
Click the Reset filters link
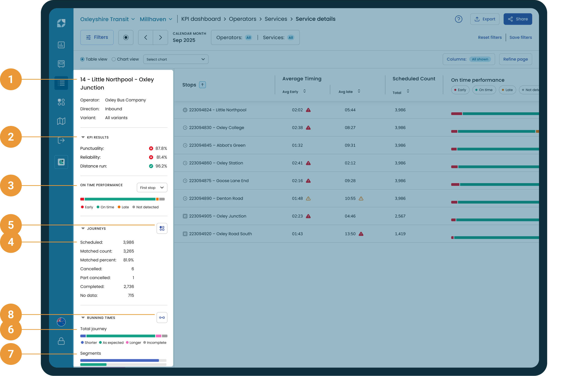[x=490, y=37]
